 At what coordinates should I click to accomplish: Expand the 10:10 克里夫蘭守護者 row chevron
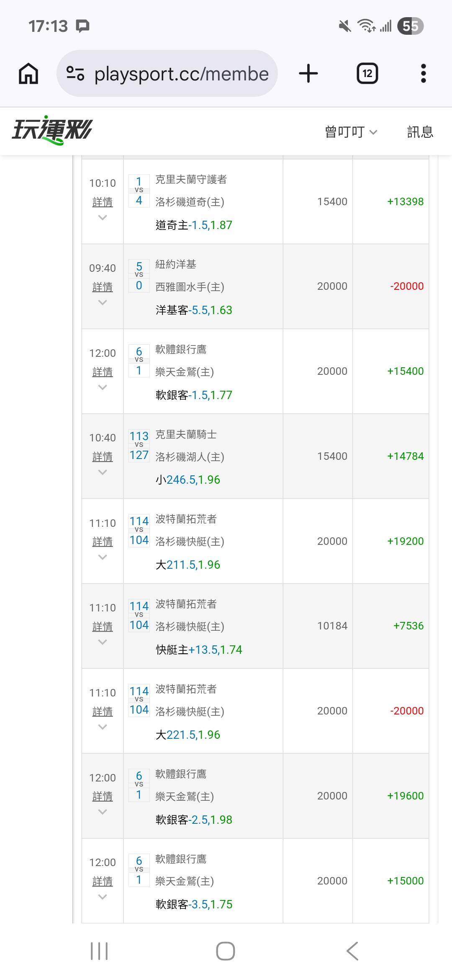coord(103,218)
